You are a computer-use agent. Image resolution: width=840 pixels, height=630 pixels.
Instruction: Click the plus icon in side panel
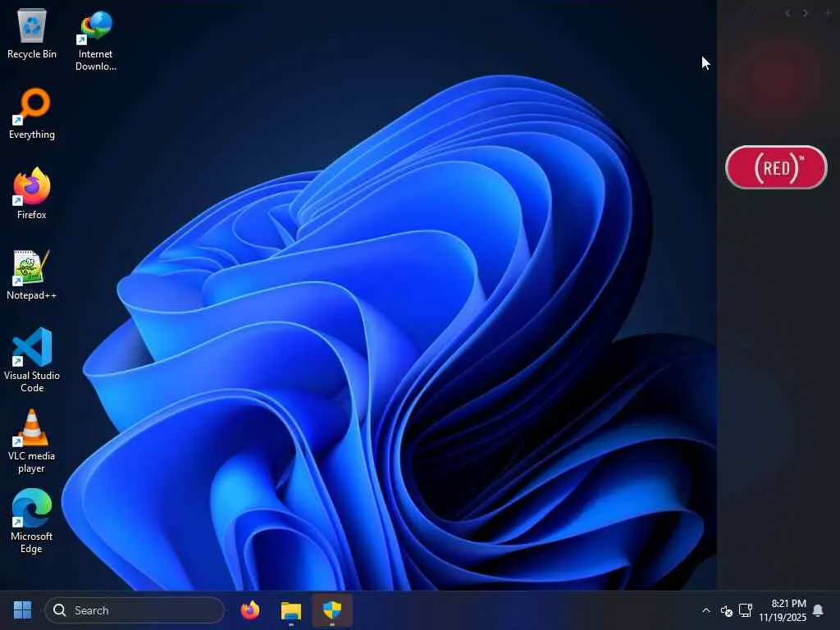click(x=829, y=11)
